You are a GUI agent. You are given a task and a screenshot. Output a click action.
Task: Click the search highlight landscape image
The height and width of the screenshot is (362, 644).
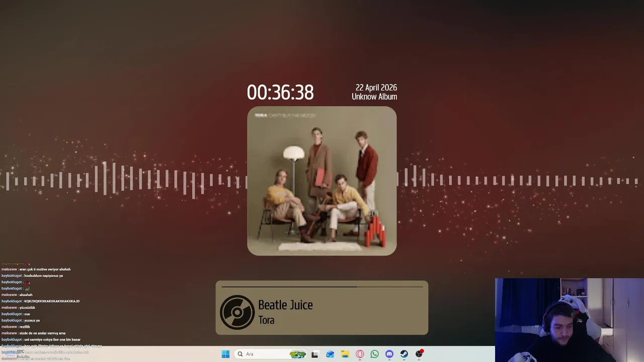click(298, 354)
